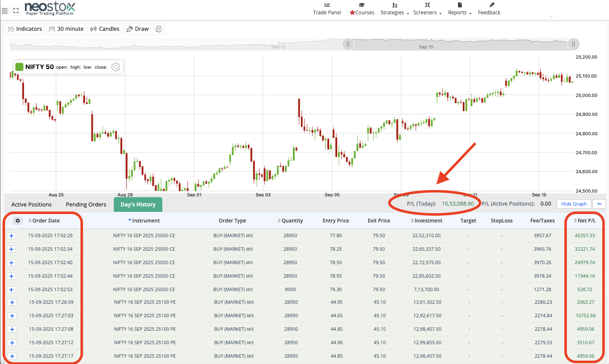The image size is (609, 364).
Task: Change the 30 minute timeframe
Action: point(66,29)
